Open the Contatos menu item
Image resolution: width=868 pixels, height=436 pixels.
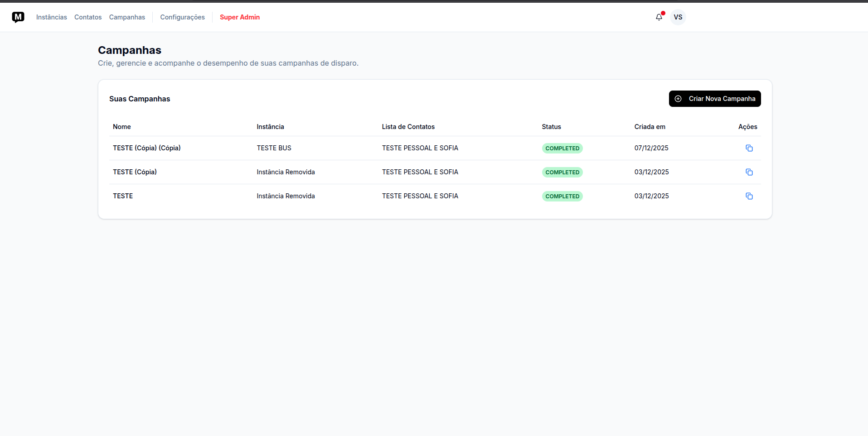(87, 17)
